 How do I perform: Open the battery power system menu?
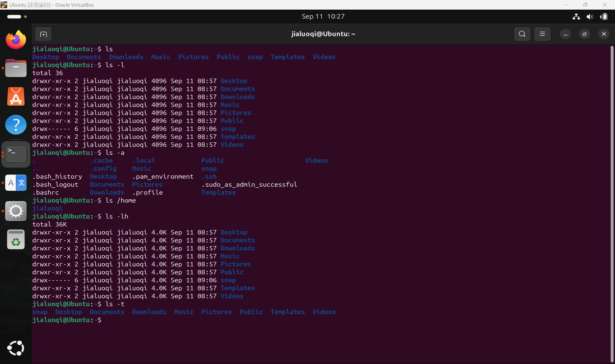(604, 17)
